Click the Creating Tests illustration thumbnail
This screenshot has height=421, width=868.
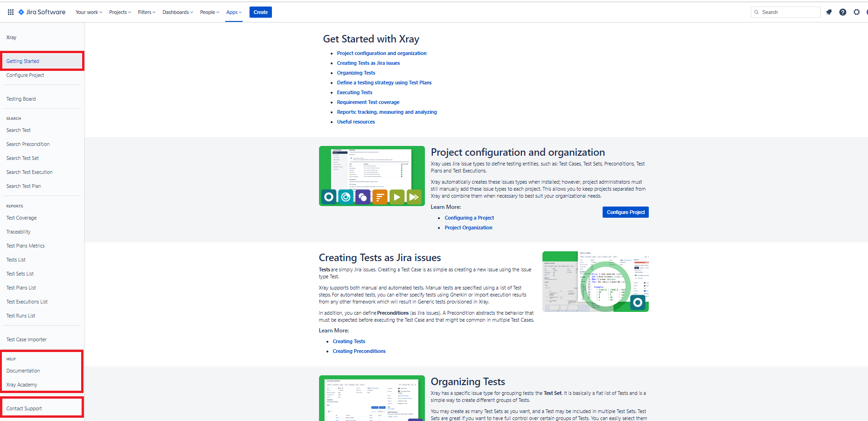[596, 282]
